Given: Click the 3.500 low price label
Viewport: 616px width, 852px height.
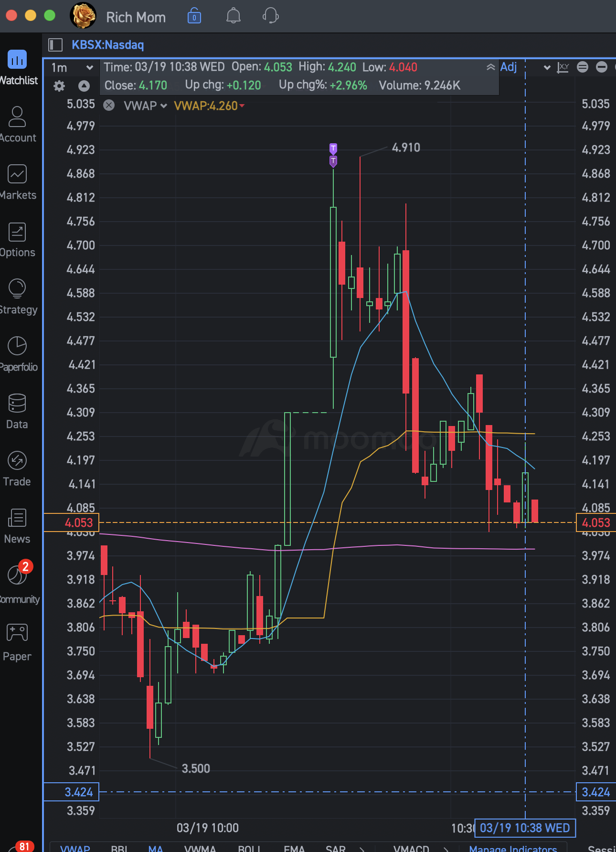Looking at the screenshot, I should point(196,768).
